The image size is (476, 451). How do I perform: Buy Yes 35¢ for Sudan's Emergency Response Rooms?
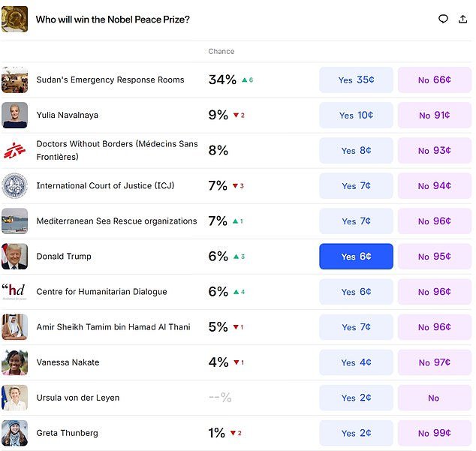tap(356, 80)
